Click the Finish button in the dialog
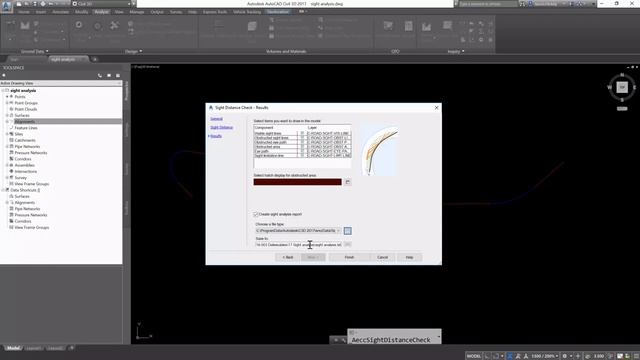The height and width of the screenshot is (360, 640). [x=349, y=257]
